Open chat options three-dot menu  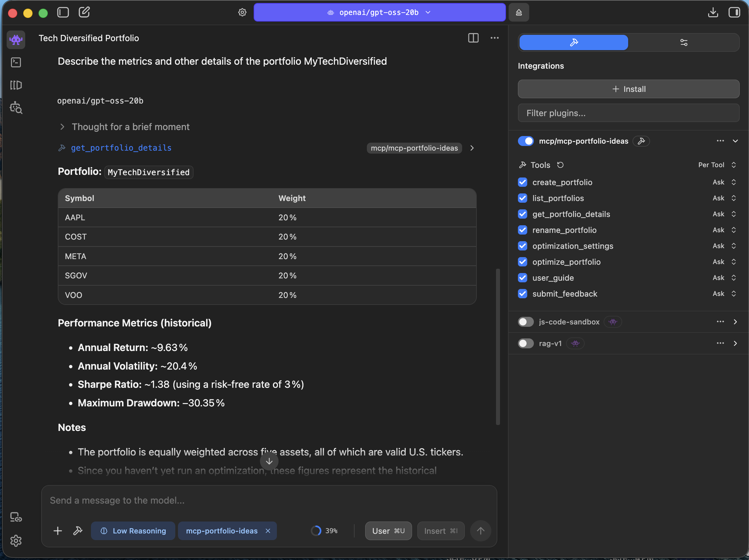point(494,38)
